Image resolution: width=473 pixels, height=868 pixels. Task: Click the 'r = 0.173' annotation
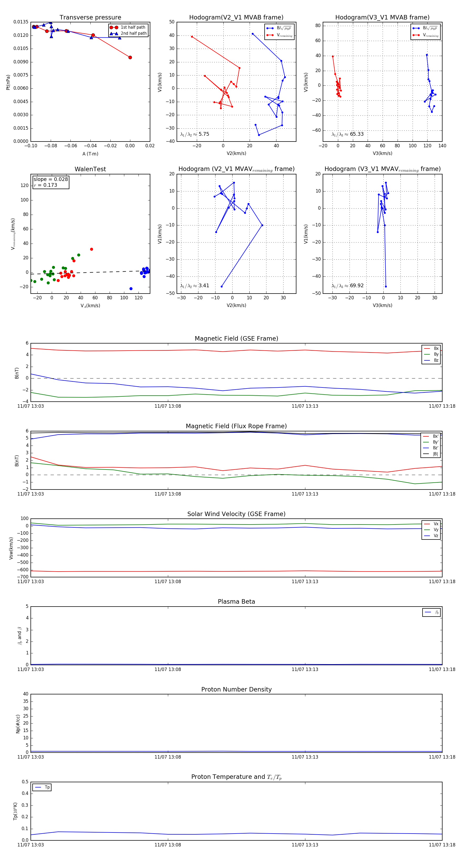coord(45,185)
